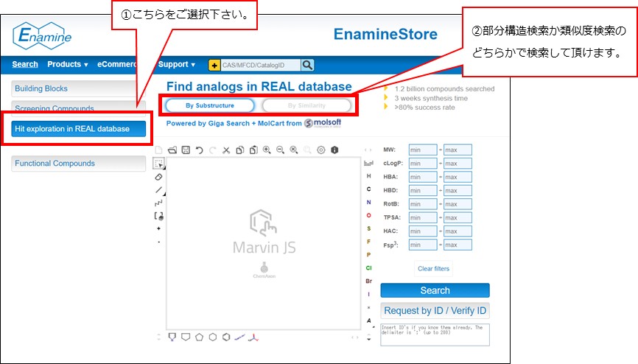Viewport: 638px width, 364px height.
Task: Select the bracket group tool
Action: coord(158,216)
